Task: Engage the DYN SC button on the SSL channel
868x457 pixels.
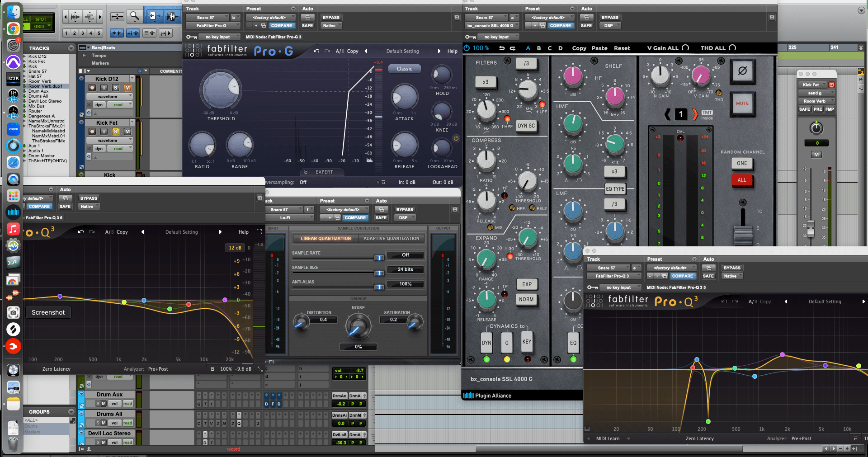Action: [x=526, y=126]
